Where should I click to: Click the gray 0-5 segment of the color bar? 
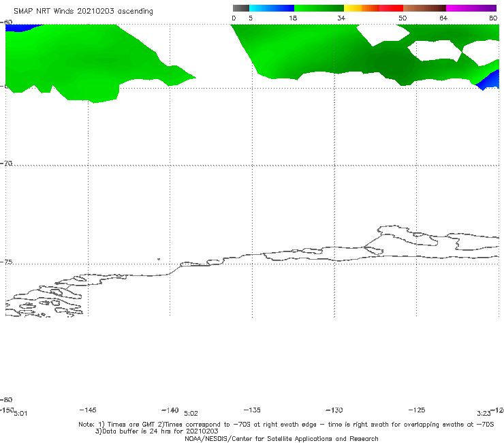click(241, 8)
